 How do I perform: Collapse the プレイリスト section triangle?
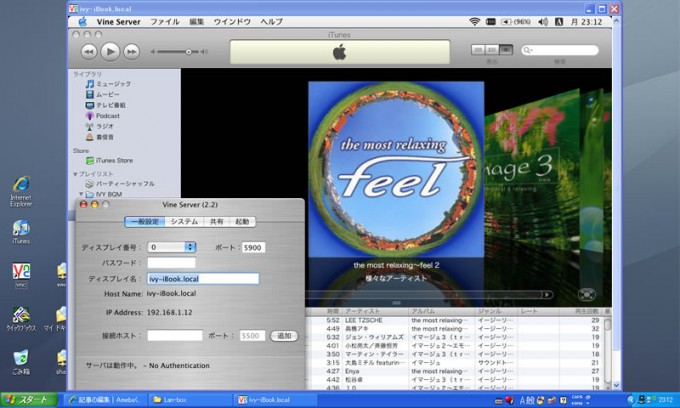(75, 174)
